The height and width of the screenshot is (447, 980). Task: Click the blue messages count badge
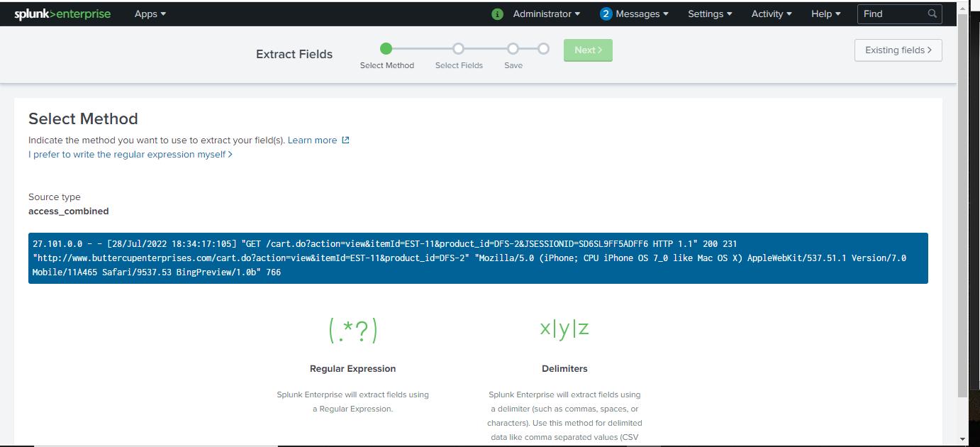click(606, 13)
